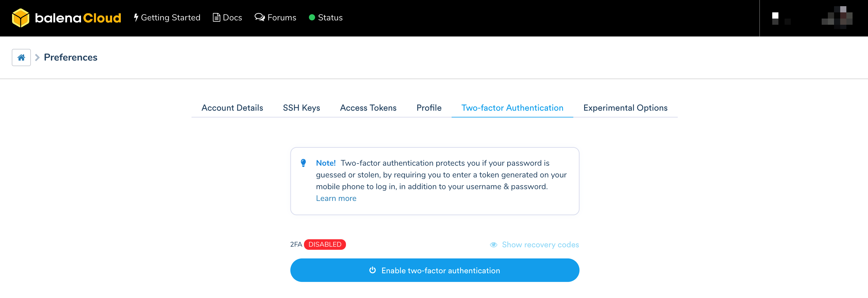Click the red DISABLED 2FA badge
This screenshot has width=868, height=298.
(324, 245)
